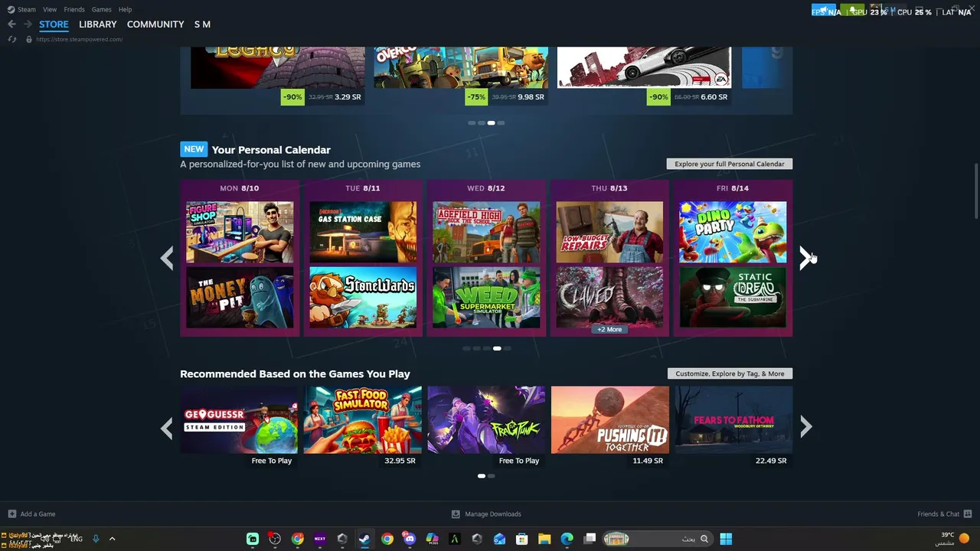This screenshot has height=551, width=980.
Task: Open the Static Dread game thumbnail
Action: pyautogui.click(x=733, y=297)
